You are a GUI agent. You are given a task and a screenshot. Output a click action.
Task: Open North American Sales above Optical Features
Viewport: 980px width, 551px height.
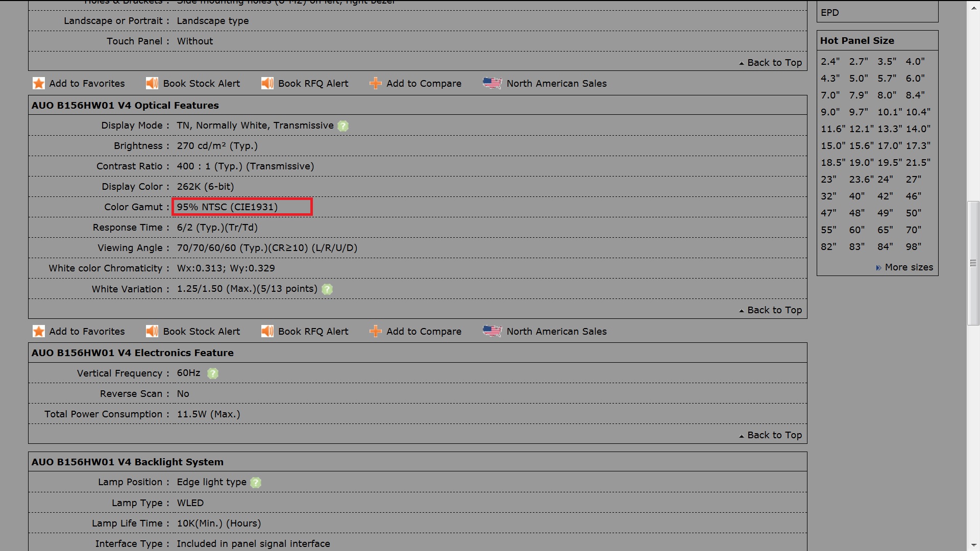pos(557,83)
